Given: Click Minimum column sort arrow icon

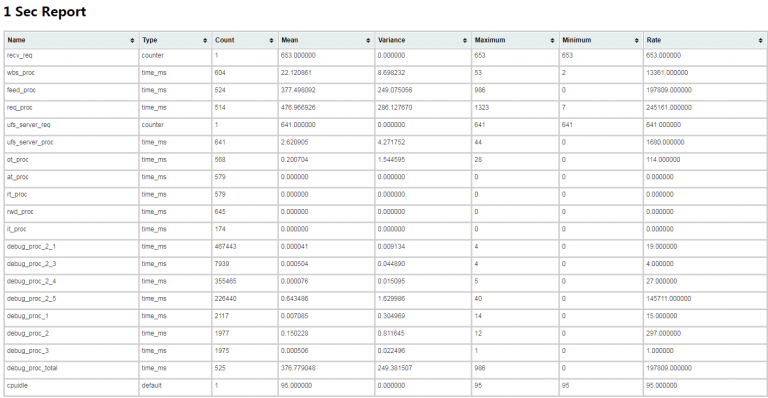Looking at the screenshot, I should point(637,41).
